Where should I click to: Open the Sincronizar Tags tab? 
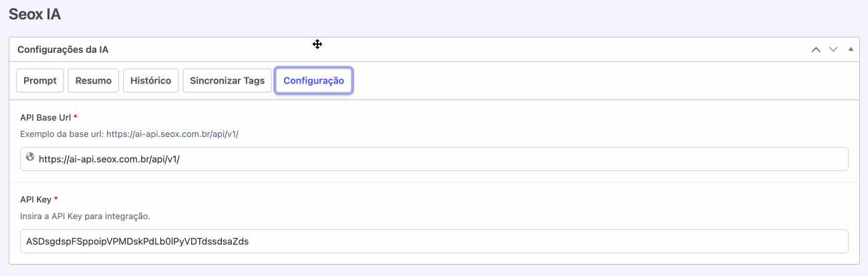pyautogui.click(x=227, y=81)
